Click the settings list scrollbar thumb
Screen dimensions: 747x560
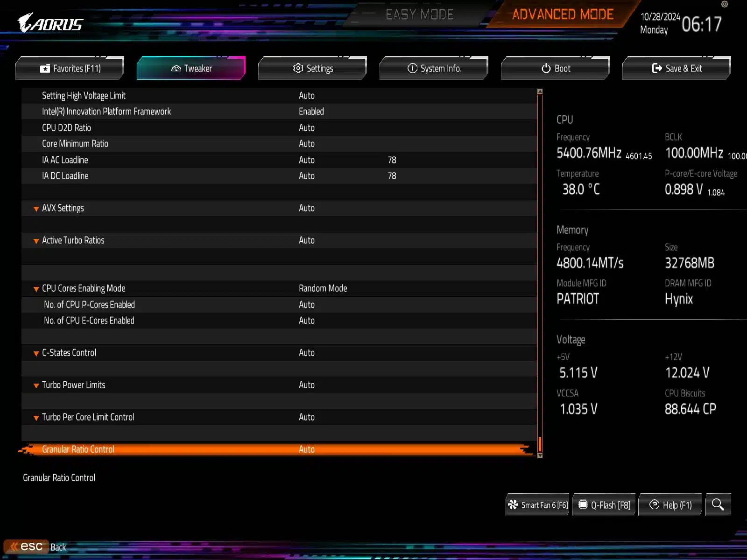click(x=540, y=444)
